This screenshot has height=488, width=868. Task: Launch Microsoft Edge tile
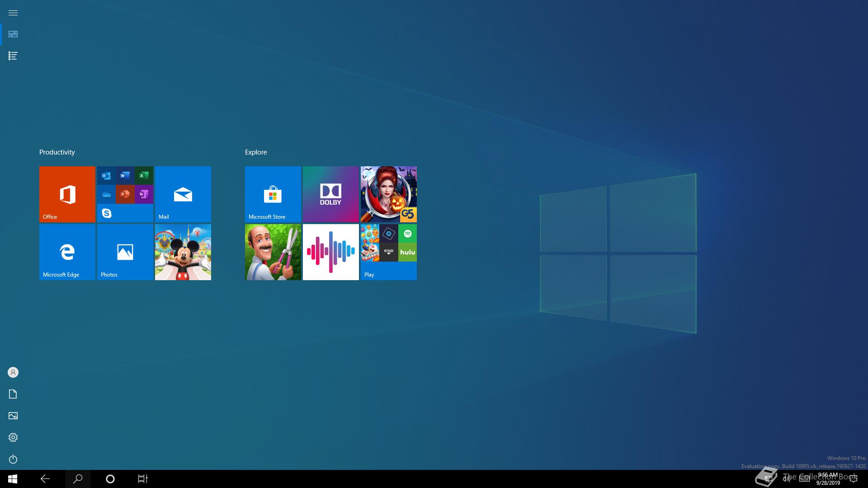[67, 252]
